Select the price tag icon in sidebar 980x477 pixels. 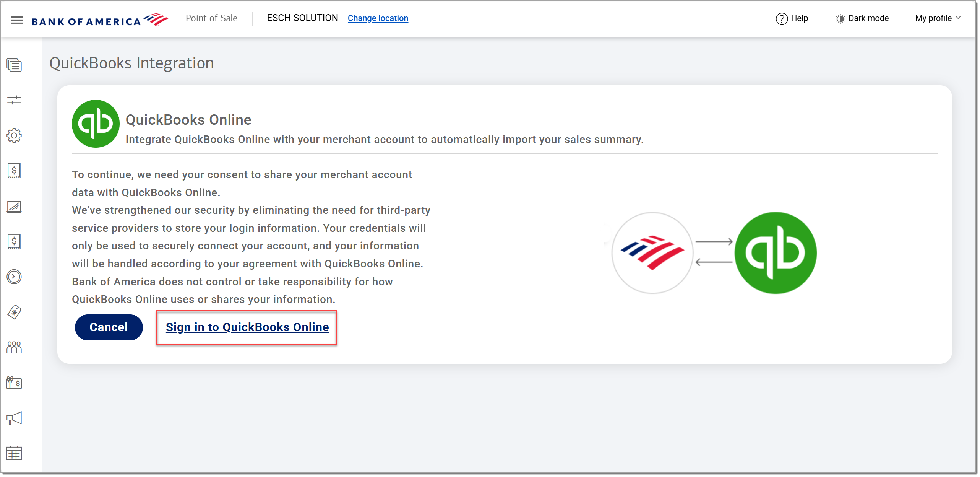click(14, 312)
